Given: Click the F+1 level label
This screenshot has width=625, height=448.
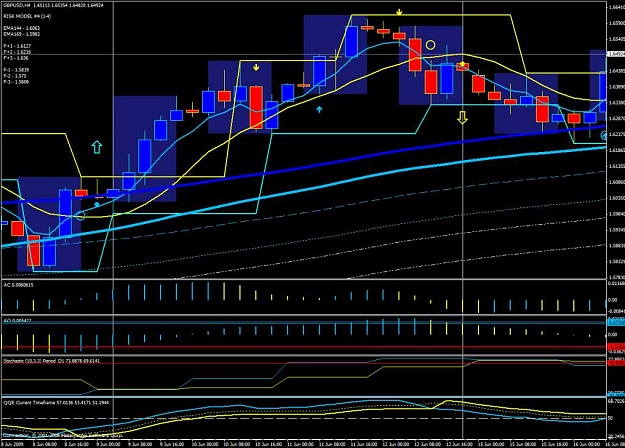Looking at the screenshot, I should coord(17,46).
